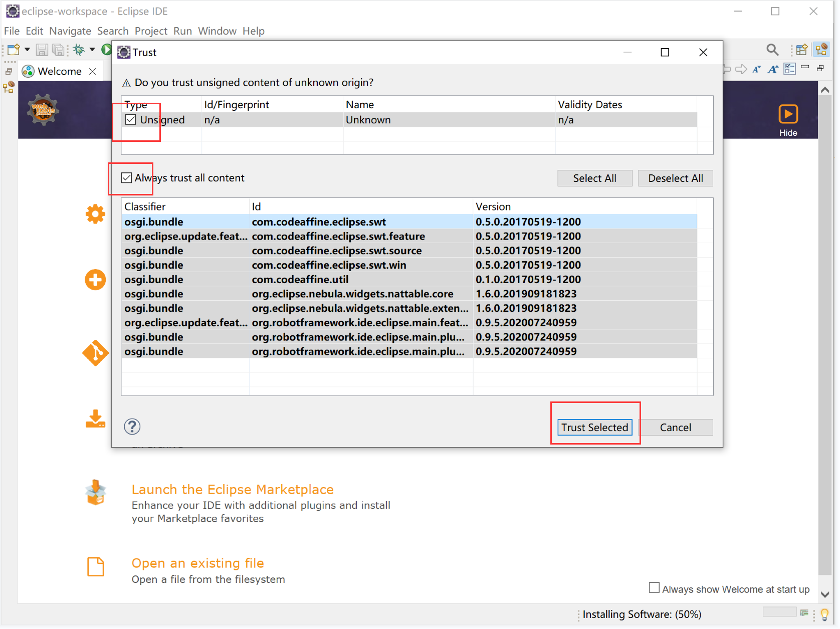This screenshot has width=840, height=629.
Task: Click the Save toolbar icon
Action: point(42,50)
